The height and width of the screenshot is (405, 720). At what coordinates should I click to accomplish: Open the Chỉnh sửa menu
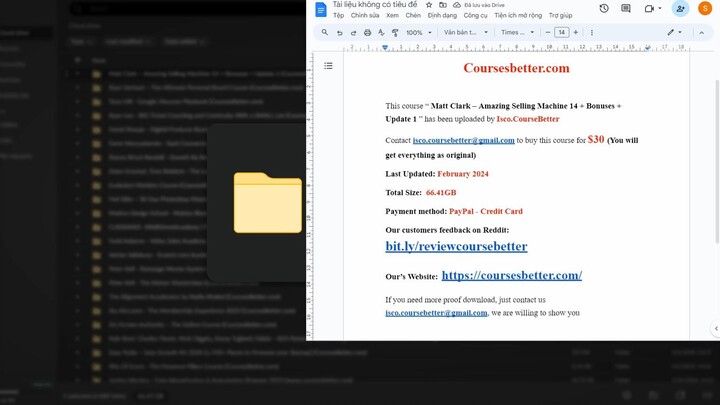(x=365, y=15)
